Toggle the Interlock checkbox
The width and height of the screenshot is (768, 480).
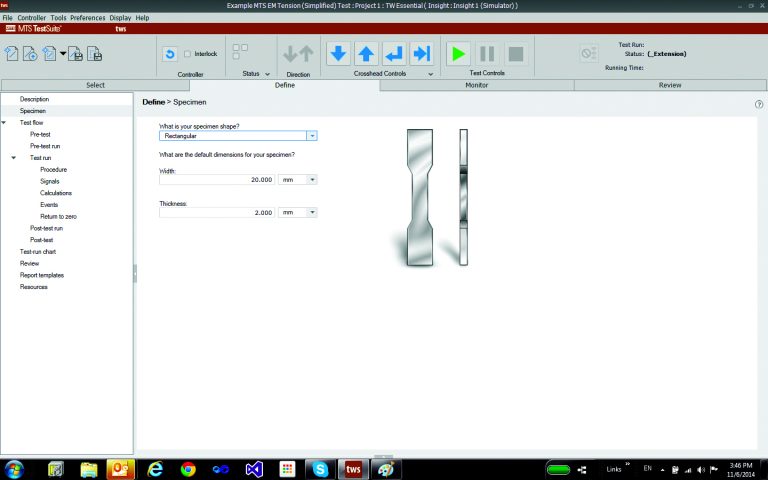tap(188, 54)
